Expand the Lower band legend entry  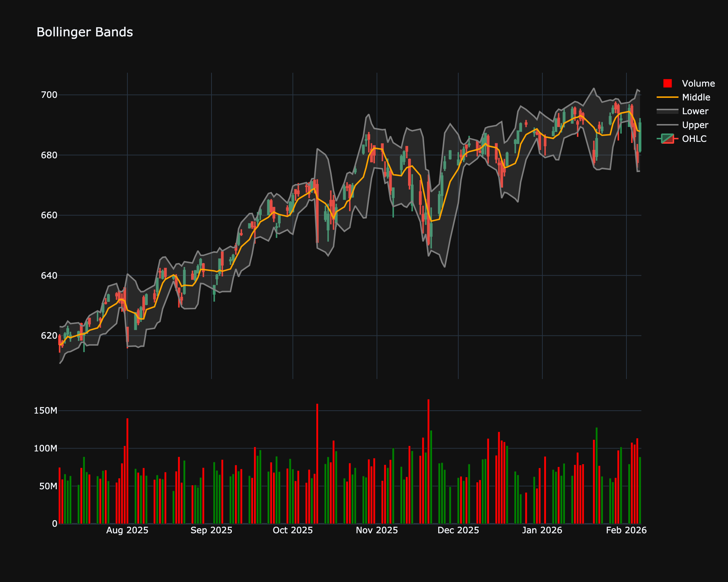coord(695,111)
